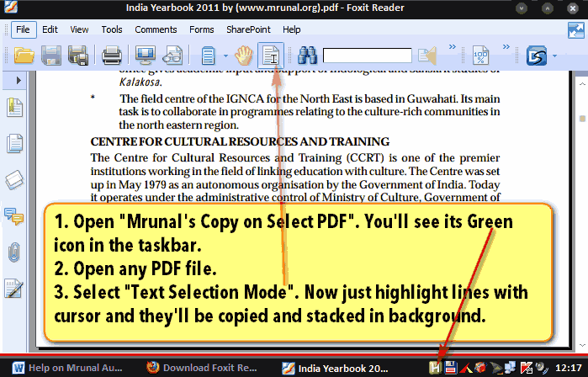Click the vertical scrollbar up arrow
The image size is (588, 377).
(x=582, y=84)
